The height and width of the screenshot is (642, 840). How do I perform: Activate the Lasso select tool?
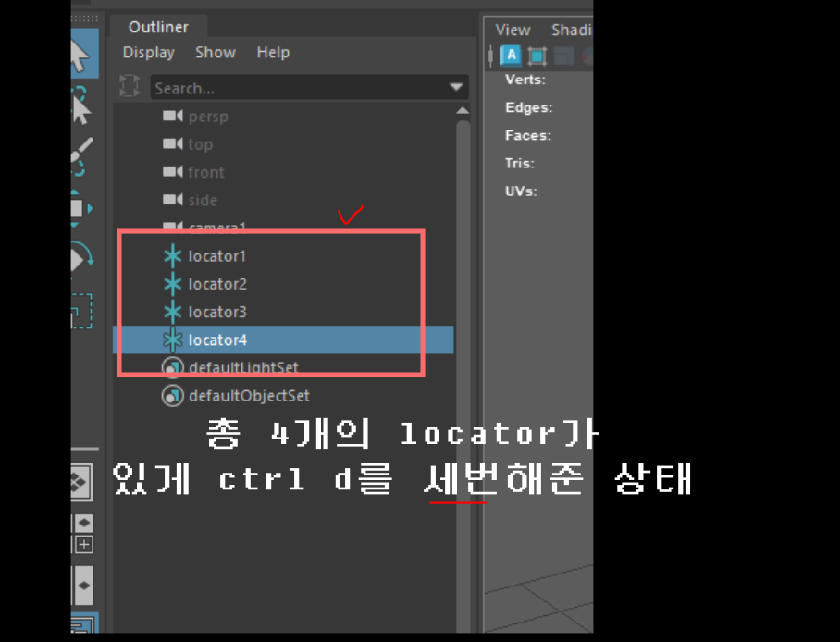tap(80, 106)
